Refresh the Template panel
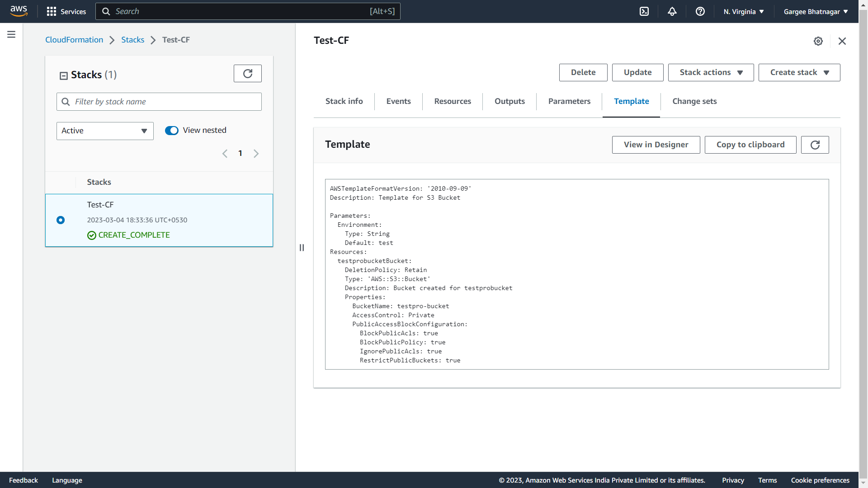Screen dimensions: 868x488 [815, 145]
